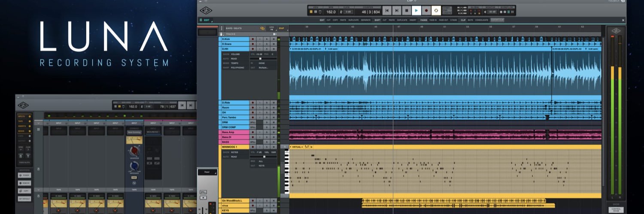The width and height of the screenshot is (644, 214).
Task: Turn the blue knob in mixer window
Action: [x=134, y=166]
